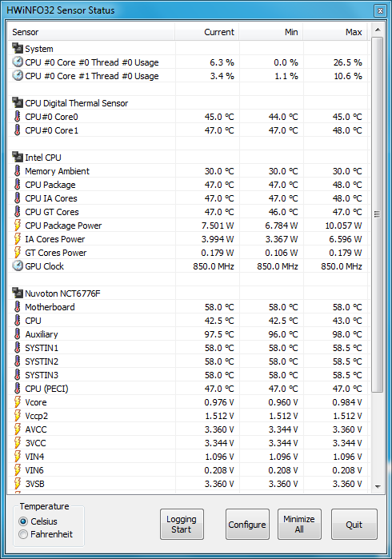Click the Min column header
Image resolution: width=392 pixels, height=559 pixels.
(271, 32)
